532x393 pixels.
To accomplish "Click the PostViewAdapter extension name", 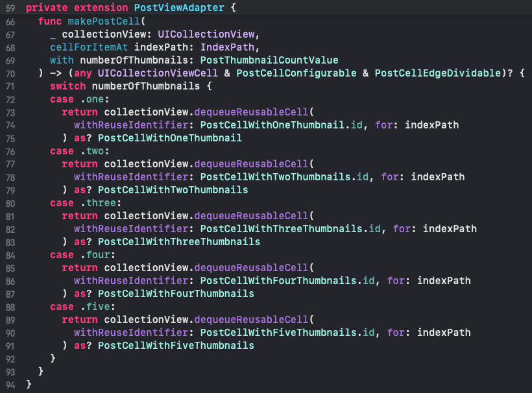I will pyautogui.click(x=179, y=8).
